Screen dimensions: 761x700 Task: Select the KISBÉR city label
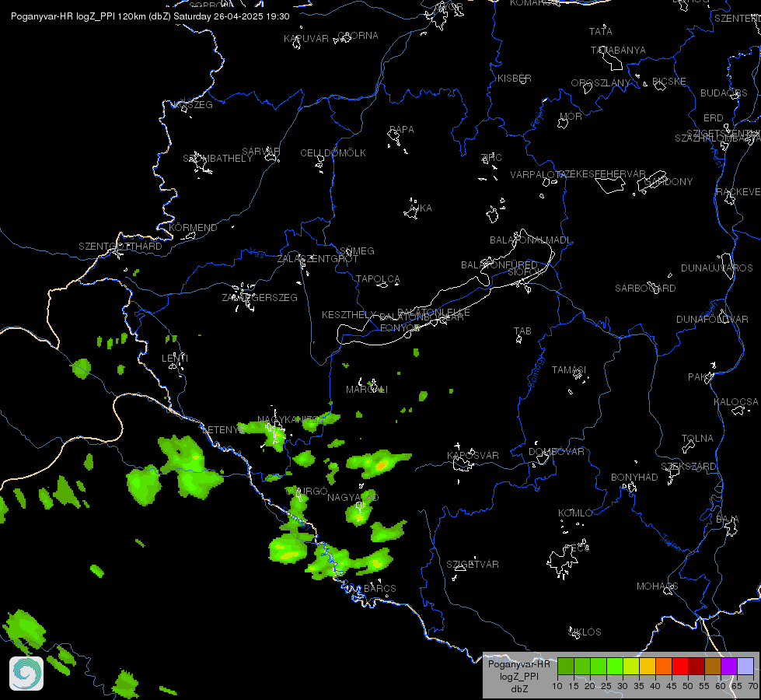click(515, 79)
